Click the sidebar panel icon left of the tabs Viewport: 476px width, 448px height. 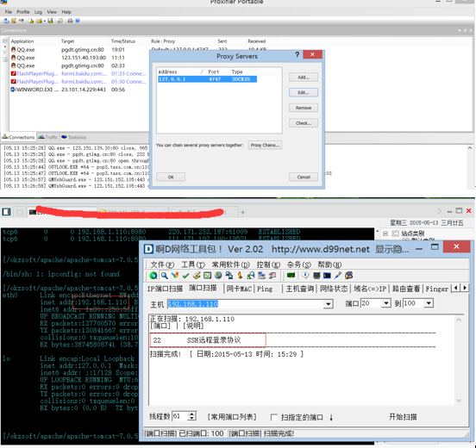point(6,212)
